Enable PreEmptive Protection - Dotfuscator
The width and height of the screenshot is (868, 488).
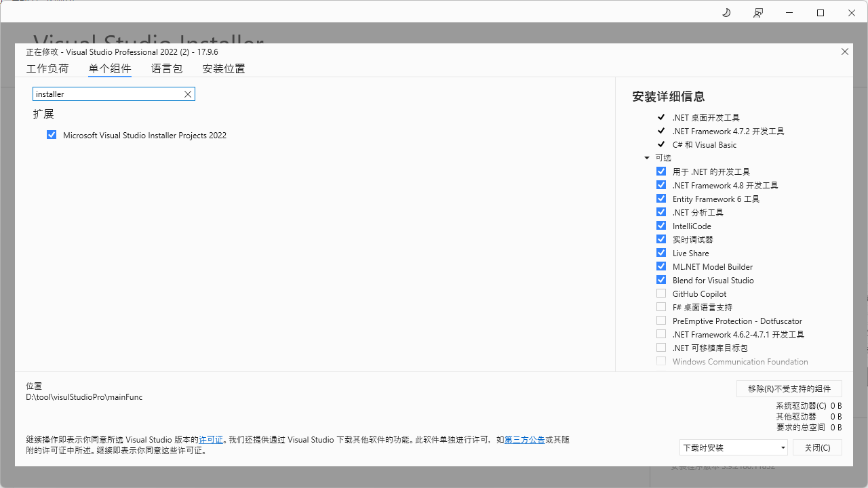click(661, 321)
